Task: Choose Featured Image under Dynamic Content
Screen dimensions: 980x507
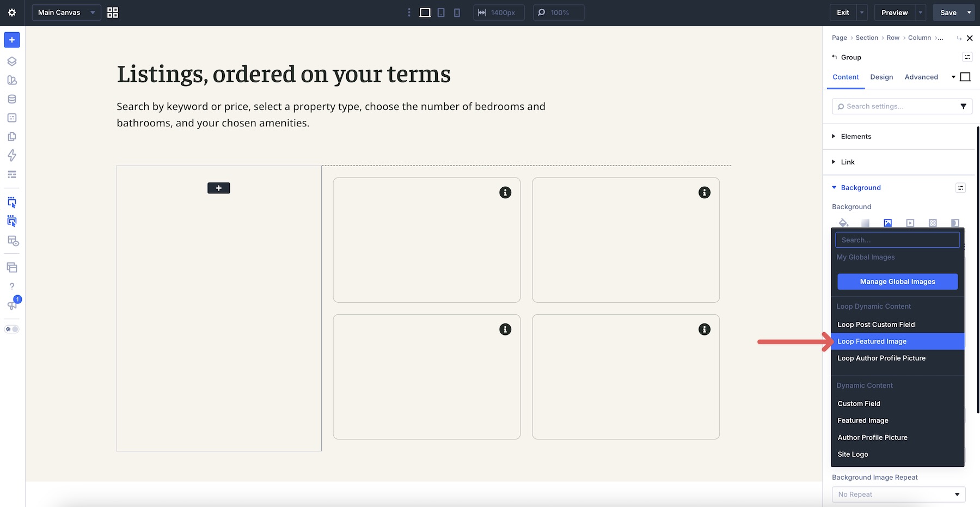Action: click(x=898, y=420)
